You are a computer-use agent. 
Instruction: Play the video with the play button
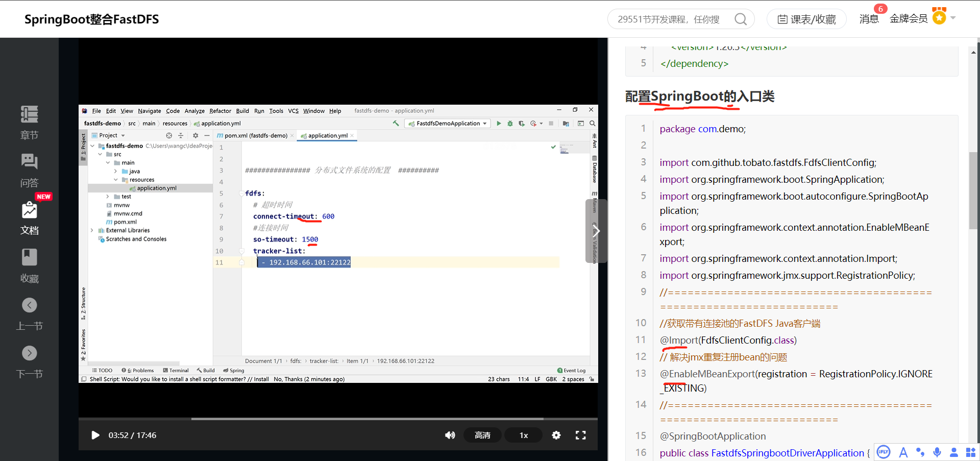(x=95, y=435)
